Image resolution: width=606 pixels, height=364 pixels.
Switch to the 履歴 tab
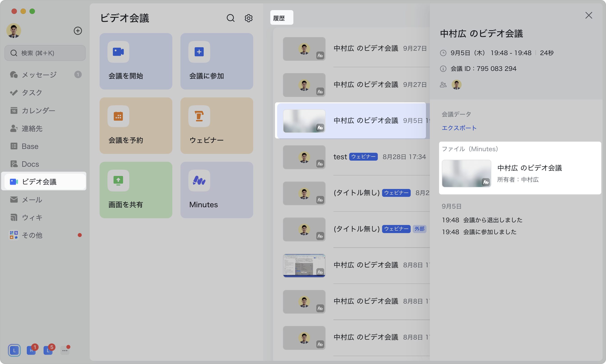[x=281, y=17]
